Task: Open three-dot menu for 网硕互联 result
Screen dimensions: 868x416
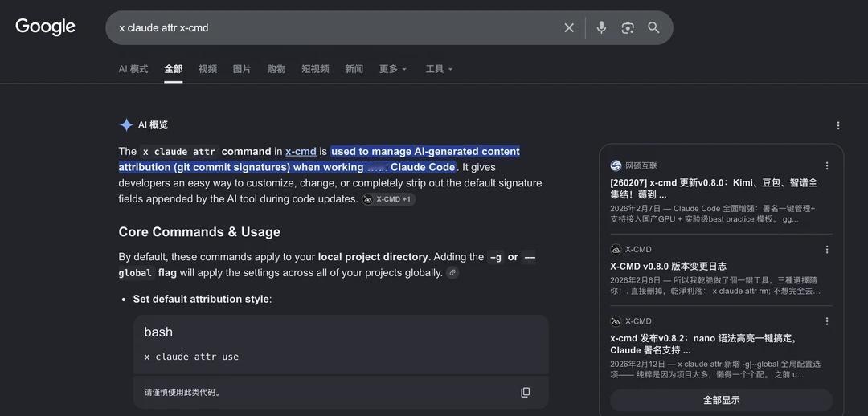Action: click(827, 166)
